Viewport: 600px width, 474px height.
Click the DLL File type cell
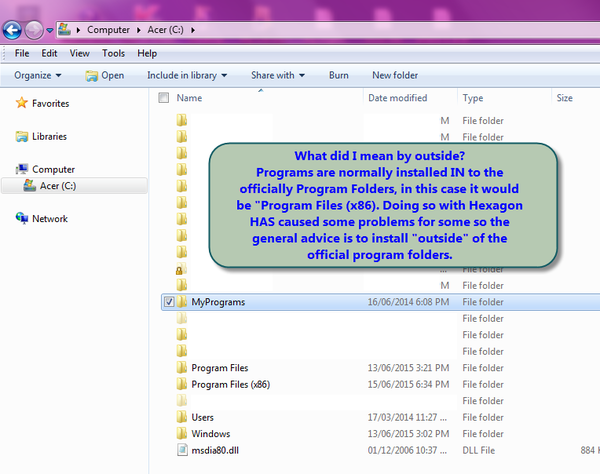(478, 450)
